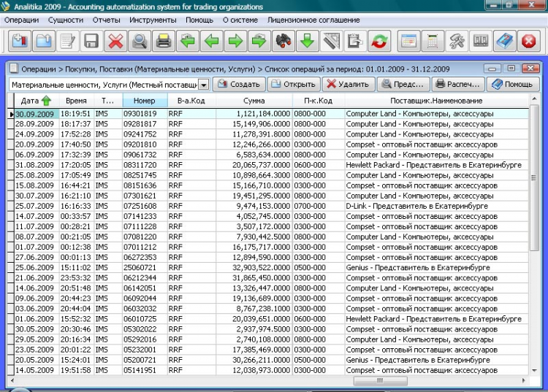
Task: Click the blue help book toolbar icon
Action: coord(505,41)
